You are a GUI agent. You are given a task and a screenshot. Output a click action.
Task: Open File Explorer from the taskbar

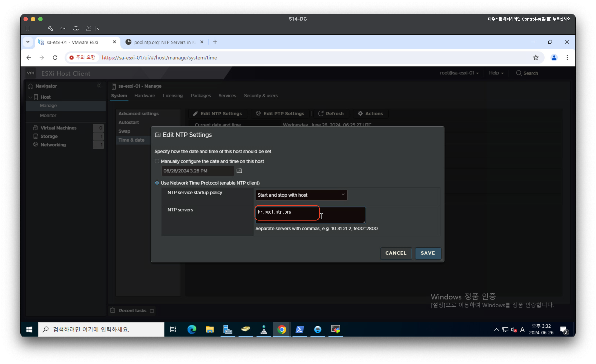point(210,329)
